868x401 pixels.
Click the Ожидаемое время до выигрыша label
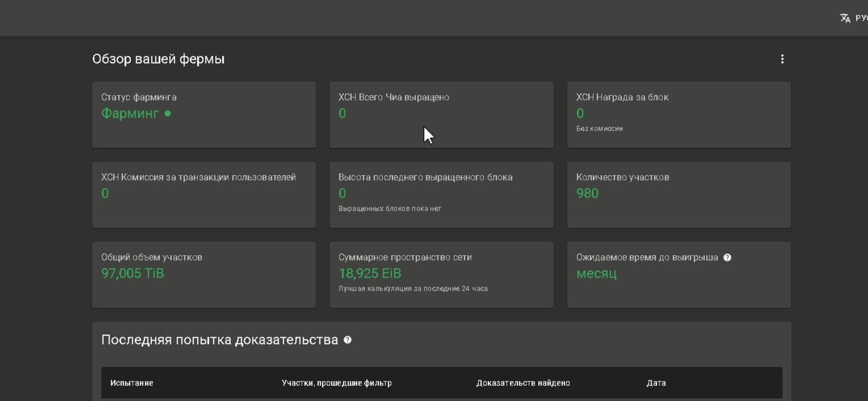[647, 257]
